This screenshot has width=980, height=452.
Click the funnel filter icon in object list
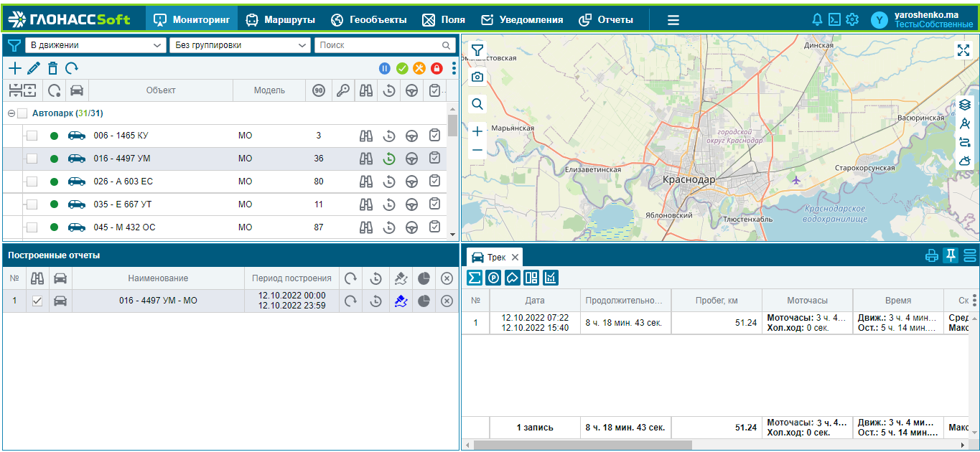click(14, 46)
